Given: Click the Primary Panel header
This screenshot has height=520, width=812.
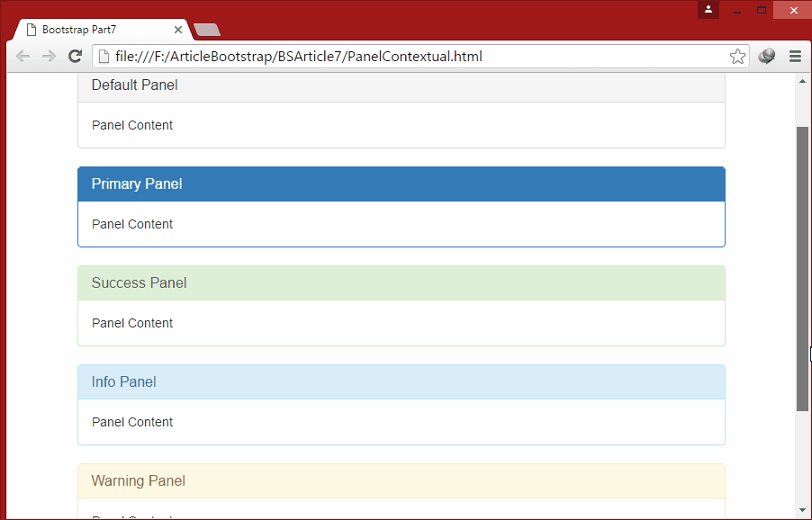Looking at the screenshot, I should point(137,184).
